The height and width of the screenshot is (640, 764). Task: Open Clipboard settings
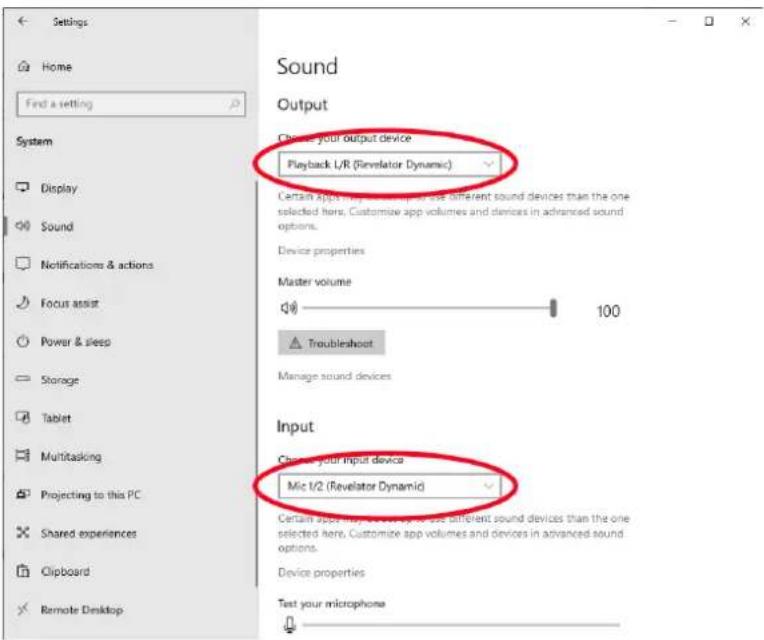pyautogui.click(x=65, y=571)
